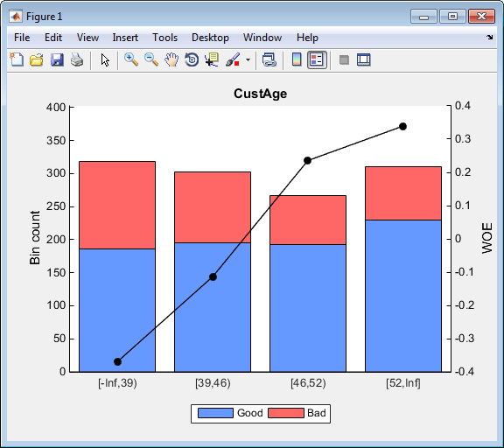Image resolution: width=504 pixels, height=448 pixels.
Task: Select the blue Good bar for [52,Inf]
Action: pos(403,296)
